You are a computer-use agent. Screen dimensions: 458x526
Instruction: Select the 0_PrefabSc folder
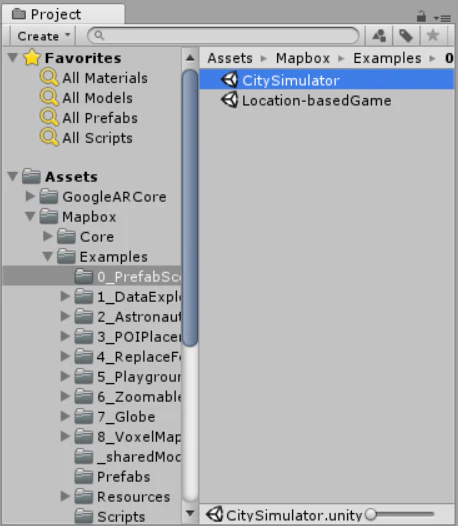coord(92,276)
